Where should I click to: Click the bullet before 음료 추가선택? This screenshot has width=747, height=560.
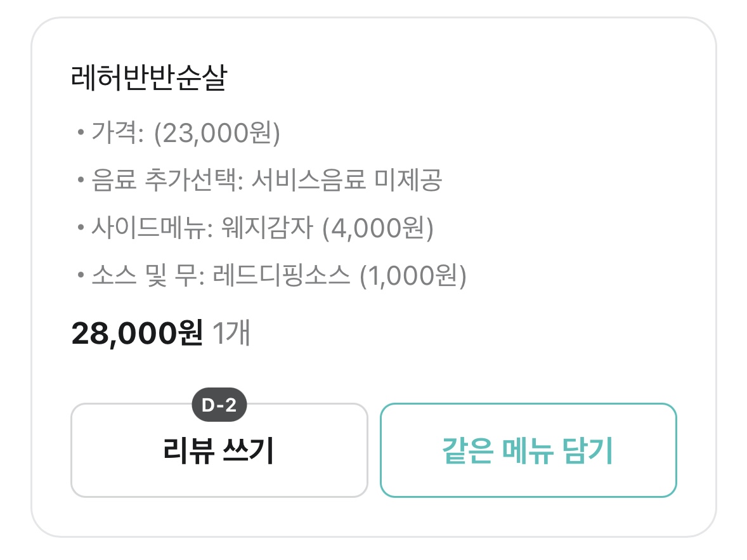pyautogui.click(x=81, y=181)
